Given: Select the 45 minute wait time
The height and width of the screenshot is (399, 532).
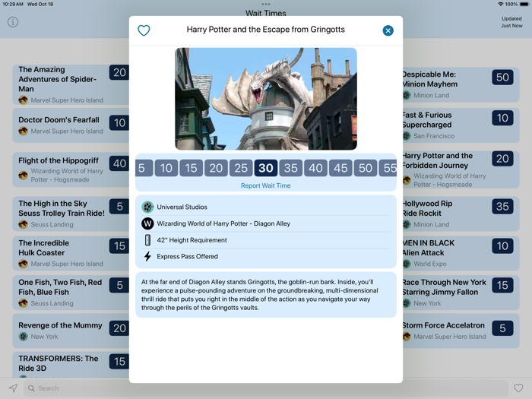Looking at the screenshot, I should (340, 168).
